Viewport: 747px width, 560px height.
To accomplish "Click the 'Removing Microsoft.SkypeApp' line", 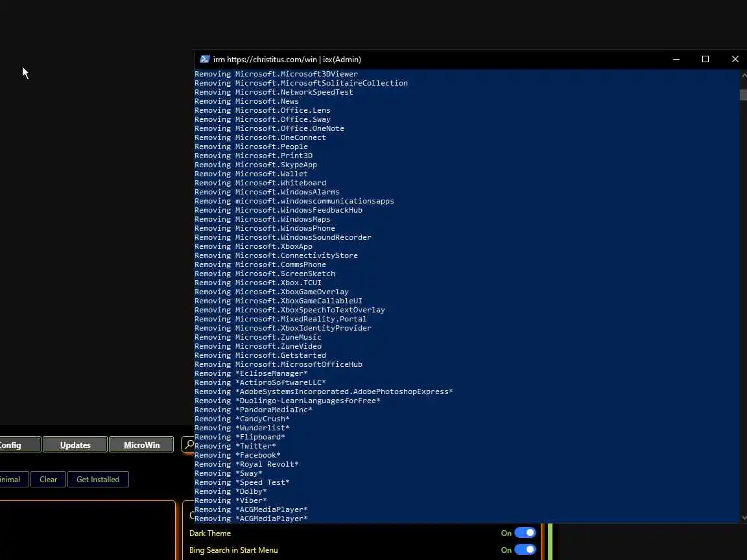I will tap(255, 164).
